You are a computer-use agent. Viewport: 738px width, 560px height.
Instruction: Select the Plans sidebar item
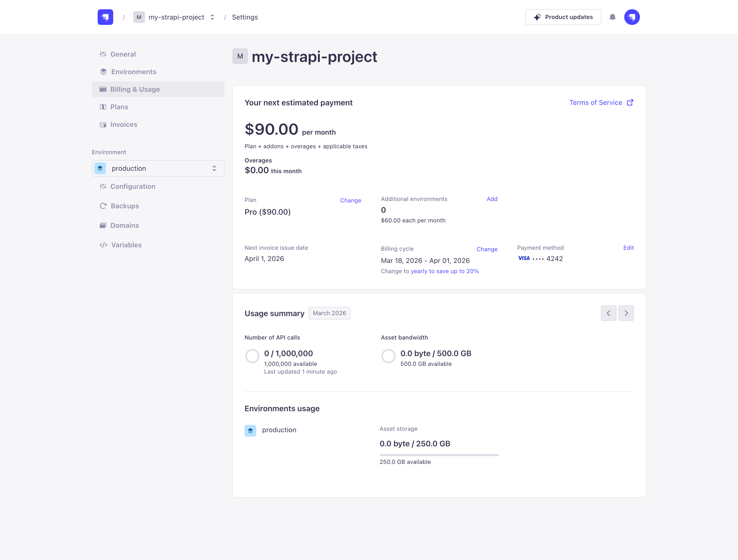[x=119, y=107]
